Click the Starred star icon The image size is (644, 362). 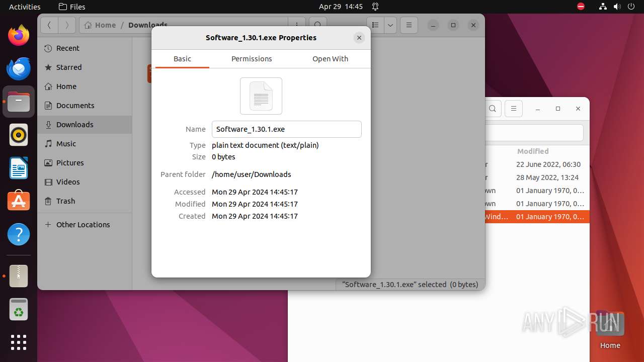(48, 67)
